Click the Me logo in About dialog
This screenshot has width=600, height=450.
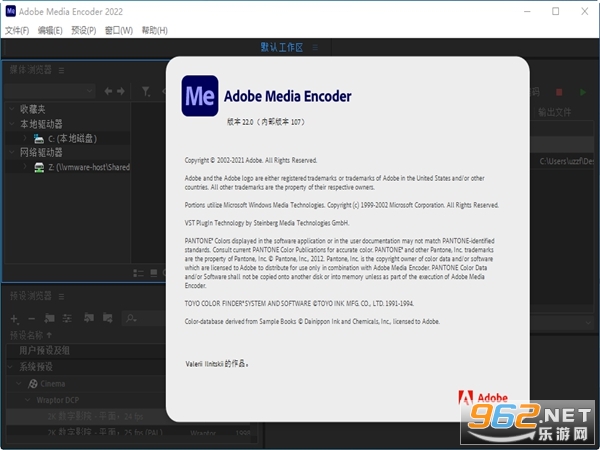[x=200, y=96]
